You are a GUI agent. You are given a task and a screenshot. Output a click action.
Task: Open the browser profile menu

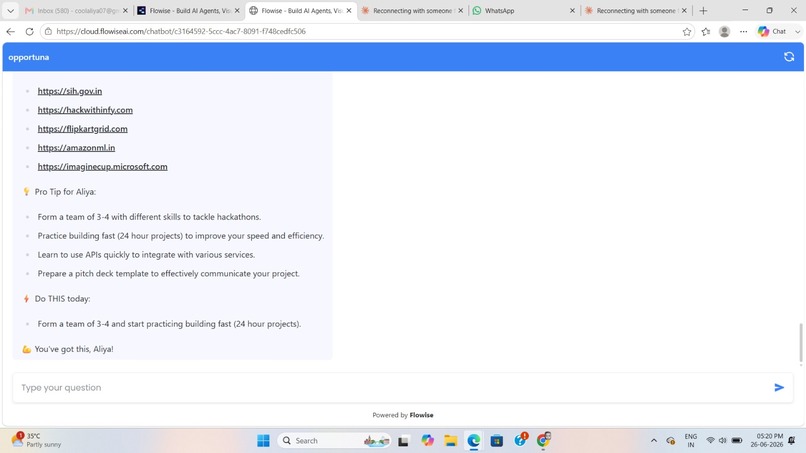tap(724, 31)
